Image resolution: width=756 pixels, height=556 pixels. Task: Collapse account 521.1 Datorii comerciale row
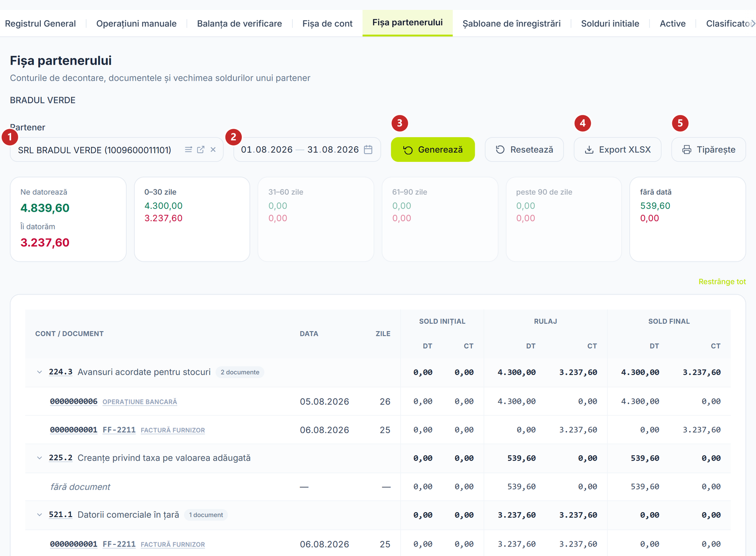(x=39, y=515)
